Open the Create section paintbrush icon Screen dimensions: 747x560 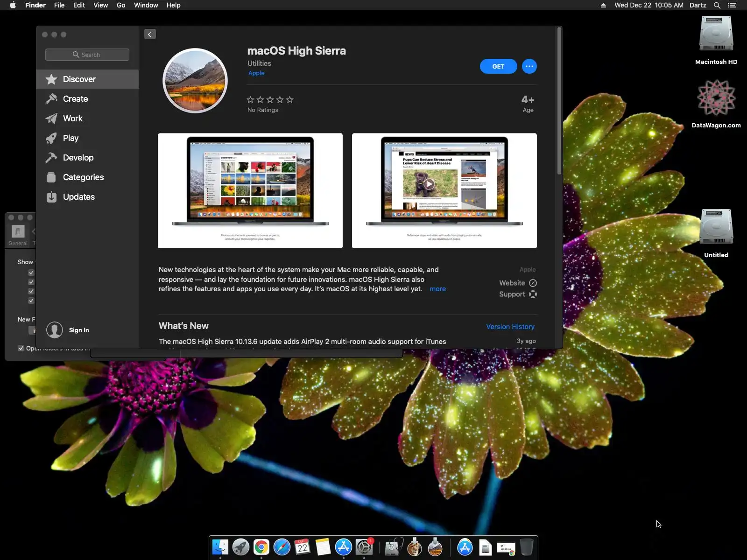pyautogui.click(x=51, y=99)
